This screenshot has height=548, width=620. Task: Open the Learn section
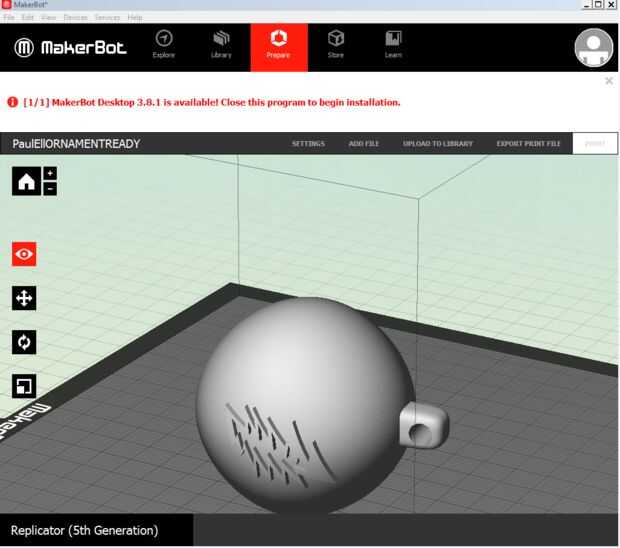(x=393, y=45)
